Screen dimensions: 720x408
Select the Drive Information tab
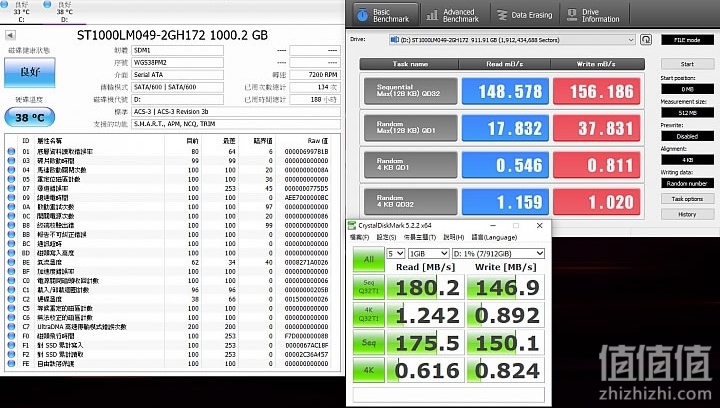[x=595, y=15]
